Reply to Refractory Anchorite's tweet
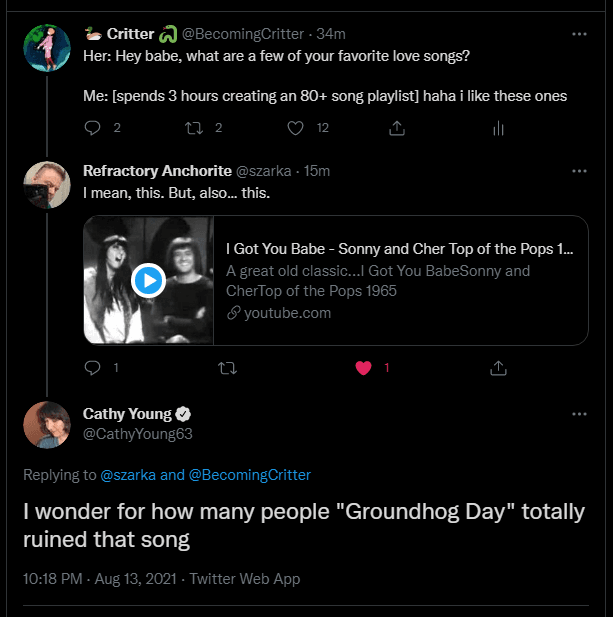 click(93, 368)
